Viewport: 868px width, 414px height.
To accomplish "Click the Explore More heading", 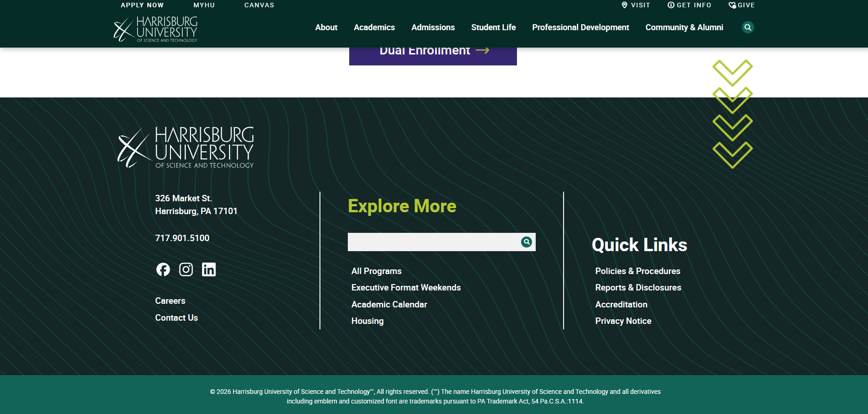I will coord(402,206).
